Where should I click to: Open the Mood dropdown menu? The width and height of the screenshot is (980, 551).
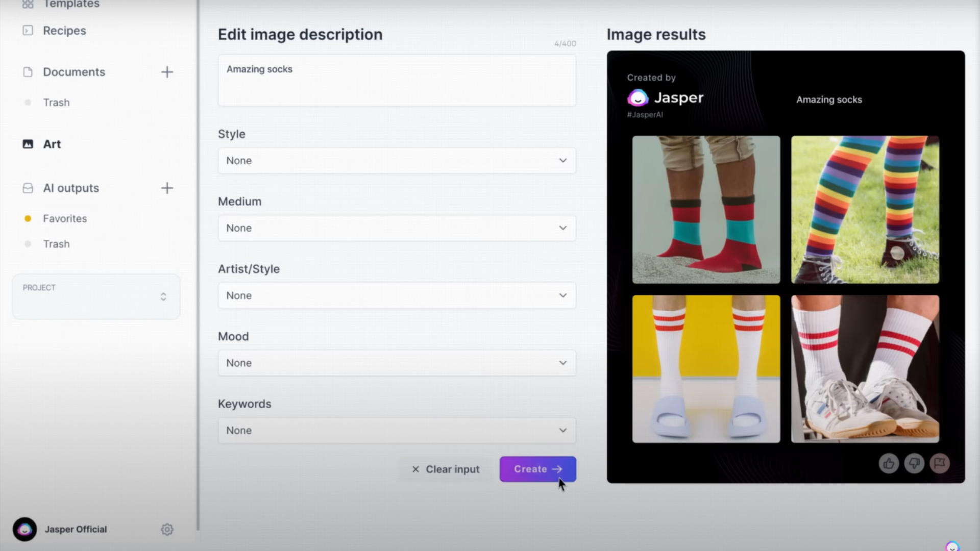click(x=397, y=363)
